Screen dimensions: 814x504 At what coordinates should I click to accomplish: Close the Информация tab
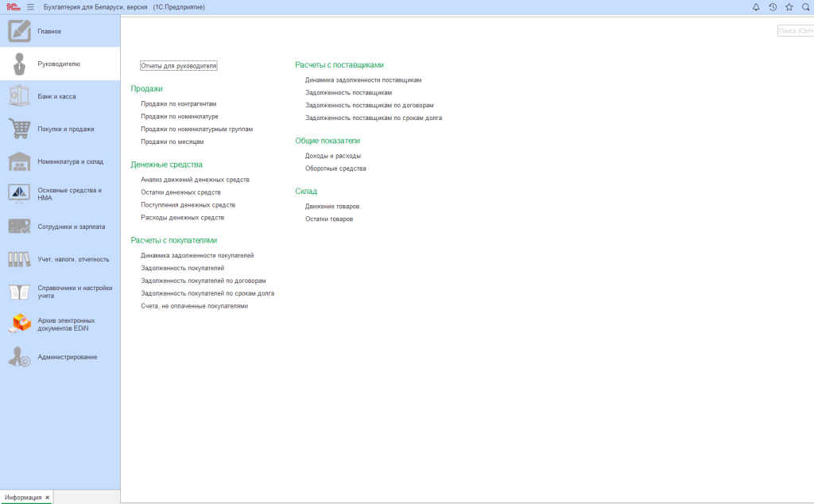point(48,497)
